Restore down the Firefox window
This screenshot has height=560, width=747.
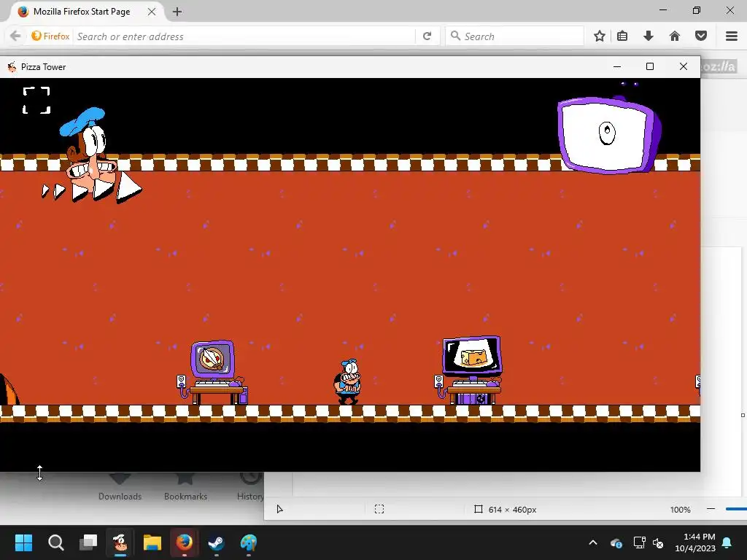697,10
